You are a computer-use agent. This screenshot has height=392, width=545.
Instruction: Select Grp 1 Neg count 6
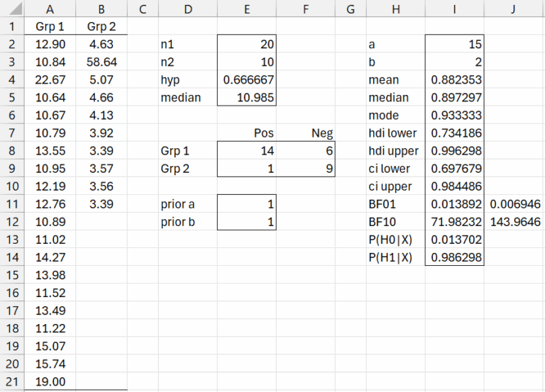pos(306,151)
